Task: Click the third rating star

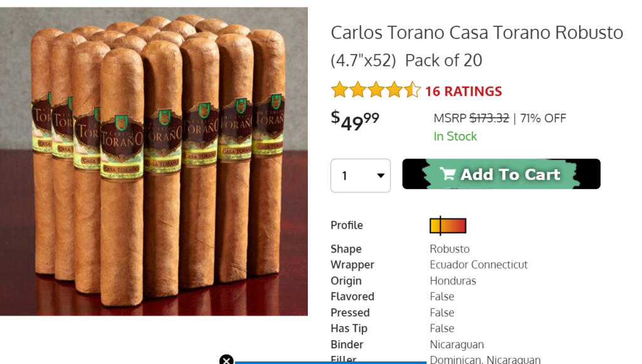Action: (x=376, y=90)
